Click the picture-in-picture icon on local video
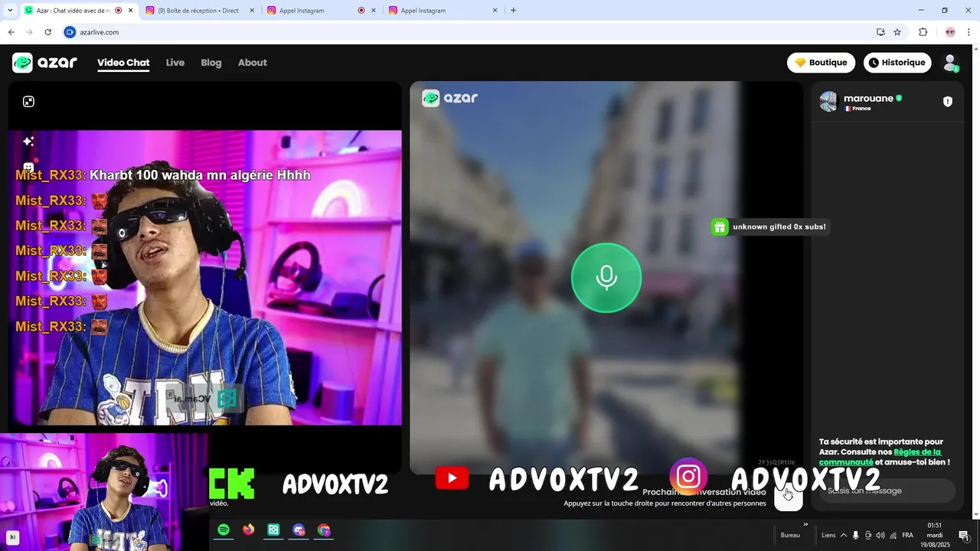This screenshot has height=551, width=980. (x=28, y=102)
